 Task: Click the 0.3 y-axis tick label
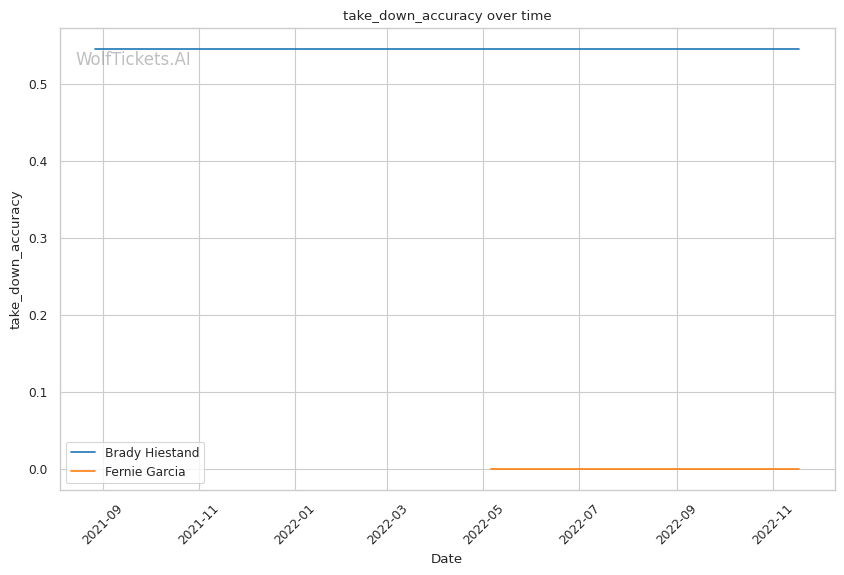41,239
